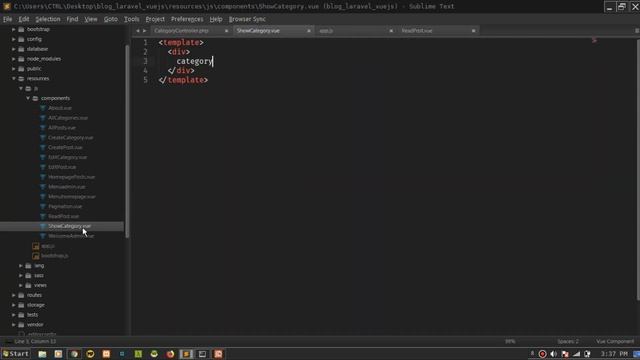This screenshot has width=640, height=360.
Task: Click the volume speaker tray icon
Action: click(x=553, y=354)
